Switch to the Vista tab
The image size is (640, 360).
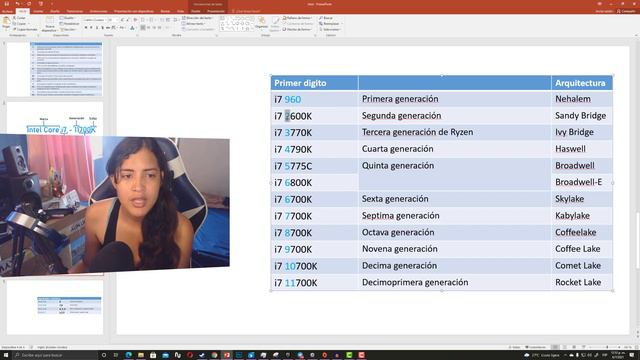tap(180, 11)
